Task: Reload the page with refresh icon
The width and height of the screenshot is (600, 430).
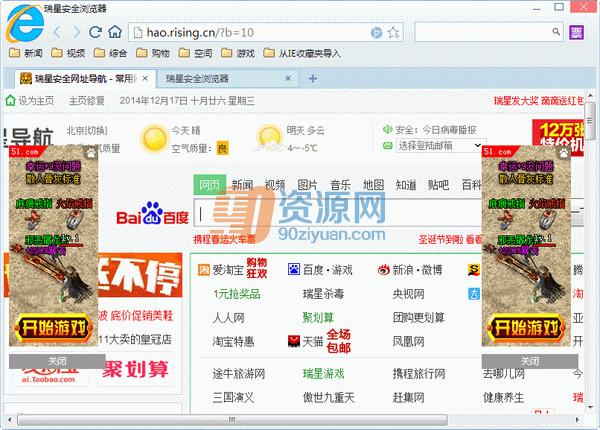Action: click(95, 32)
